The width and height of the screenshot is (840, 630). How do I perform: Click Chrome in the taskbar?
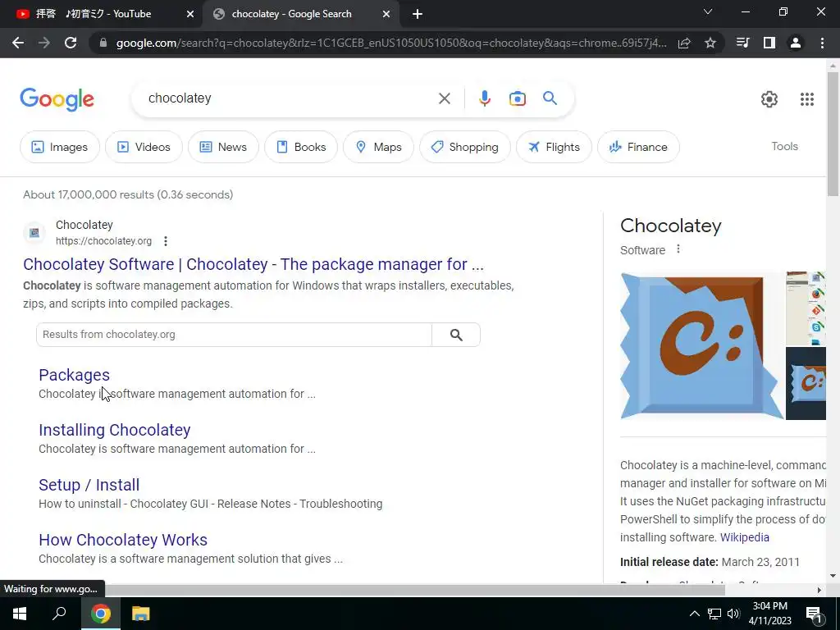(x=100, y=614)
